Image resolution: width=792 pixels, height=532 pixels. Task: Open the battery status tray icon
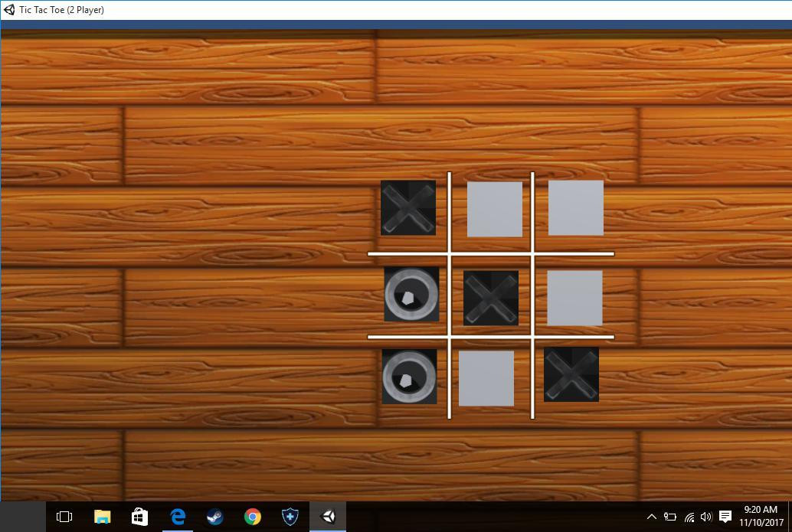point(669,517)
